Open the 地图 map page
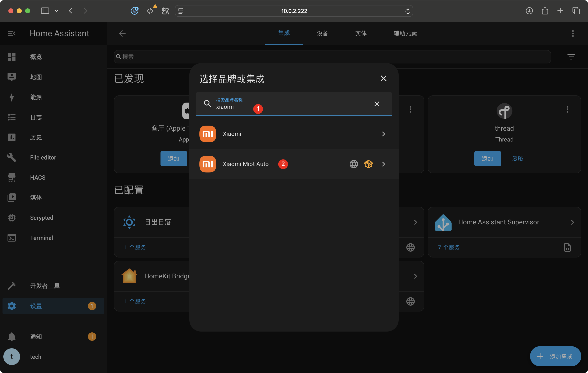This screenshot has height=373, width=588. pos(53,77)
